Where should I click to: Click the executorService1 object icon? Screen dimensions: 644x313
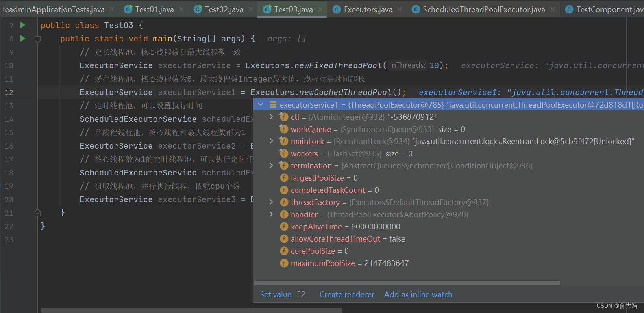tap(273, 105)
